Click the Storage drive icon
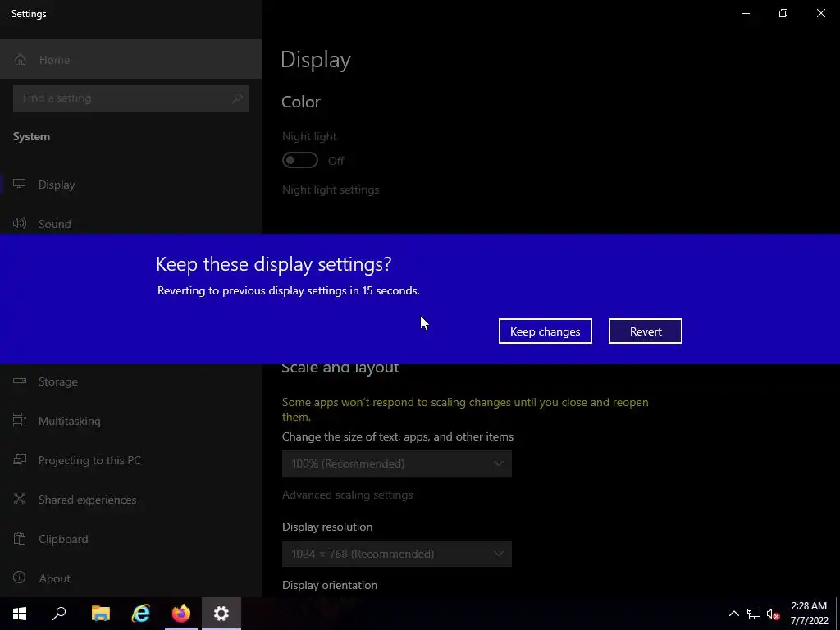Screen dimensions: 840x630 20,381
